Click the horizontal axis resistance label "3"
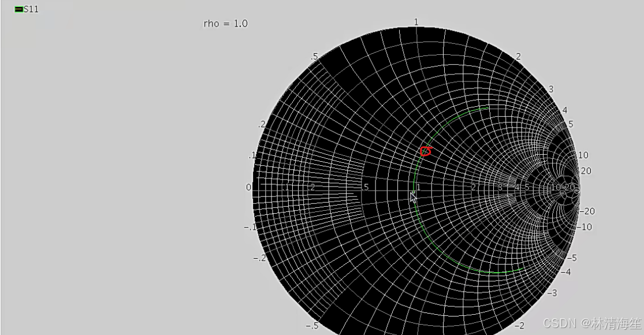Viewport: 644px width, 335px height. (500, 187)
